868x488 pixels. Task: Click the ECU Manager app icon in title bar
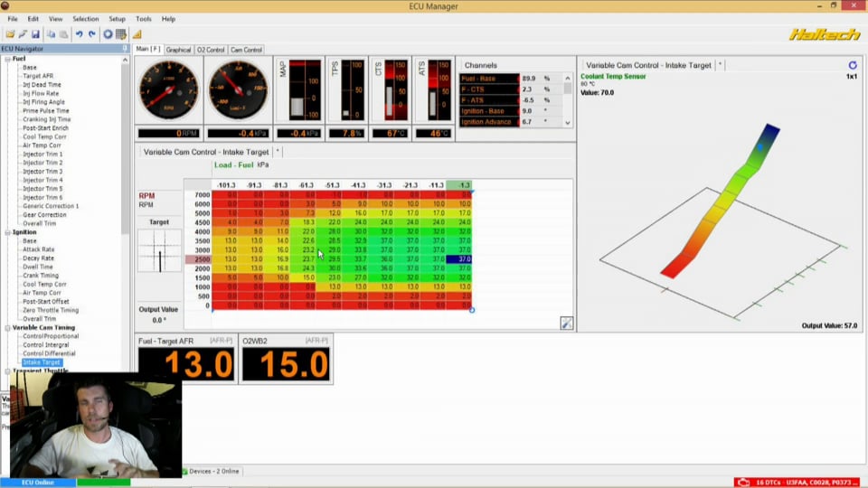click(x=5, y=5)
